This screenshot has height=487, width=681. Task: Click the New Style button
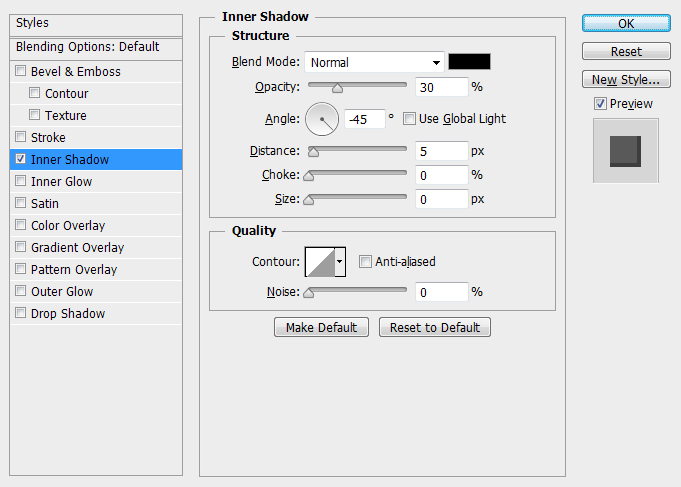626,79
